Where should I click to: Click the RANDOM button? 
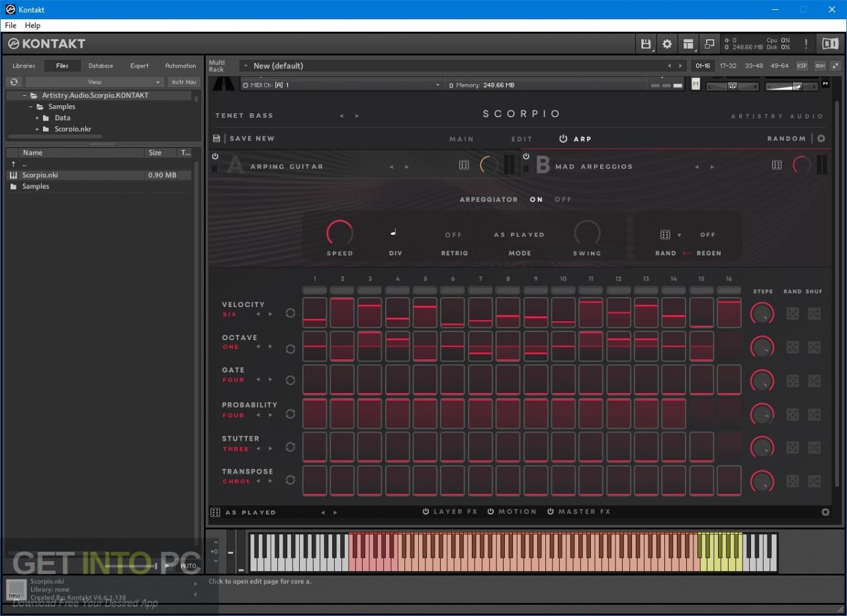[x=787, y=138]
